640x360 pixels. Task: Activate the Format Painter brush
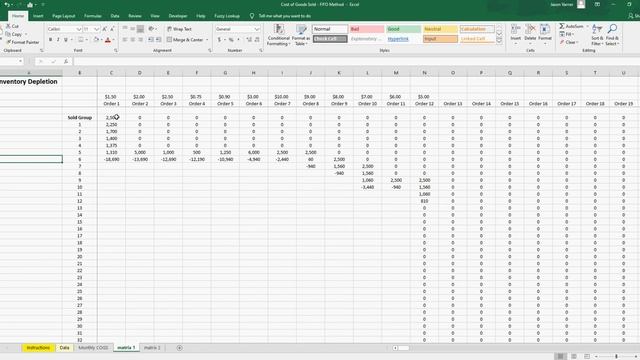[22, 42]
